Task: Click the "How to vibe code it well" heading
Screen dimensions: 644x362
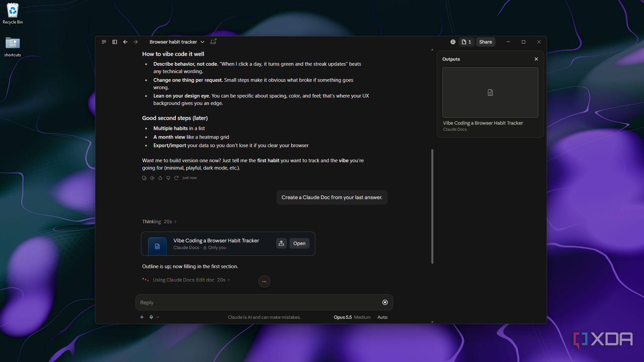Action: pos(173,54)
